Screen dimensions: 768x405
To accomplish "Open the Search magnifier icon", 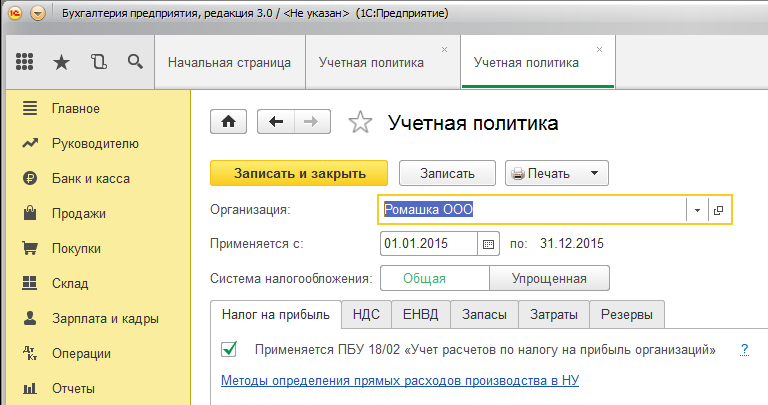I will click(135, 62).
